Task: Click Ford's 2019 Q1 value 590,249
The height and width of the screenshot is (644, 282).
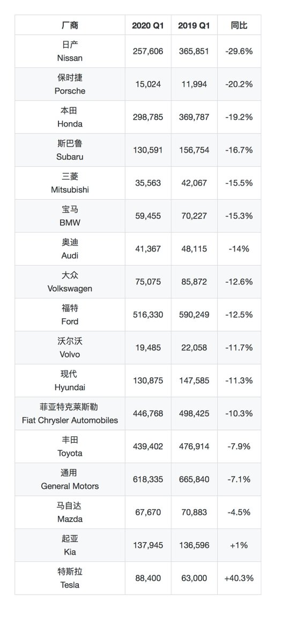Action: pos(194,314)
